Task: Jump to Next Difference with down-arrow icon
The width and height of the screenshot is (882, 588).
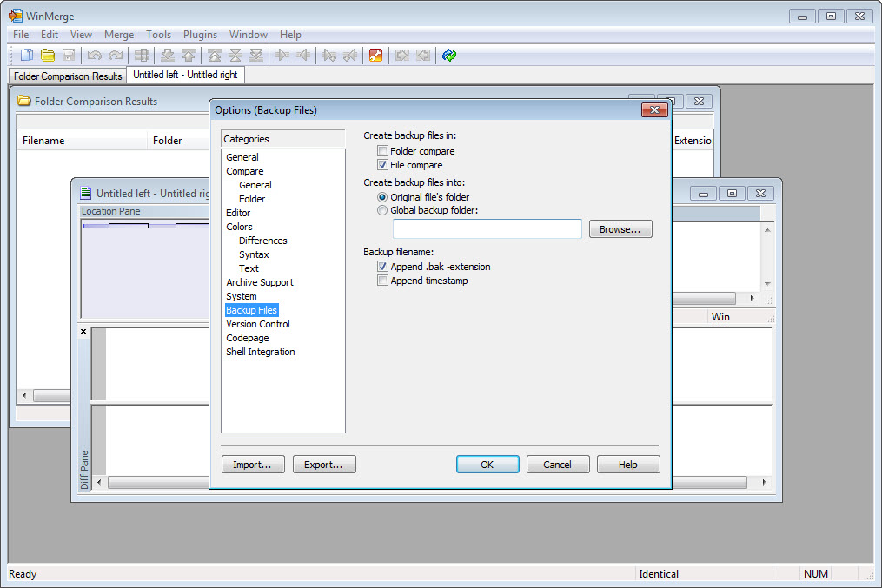Action: click(168, 55)
